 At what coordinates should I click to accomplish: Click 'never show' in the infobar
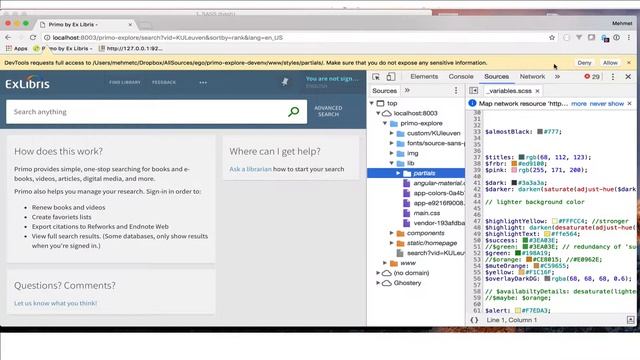point(607,104)
